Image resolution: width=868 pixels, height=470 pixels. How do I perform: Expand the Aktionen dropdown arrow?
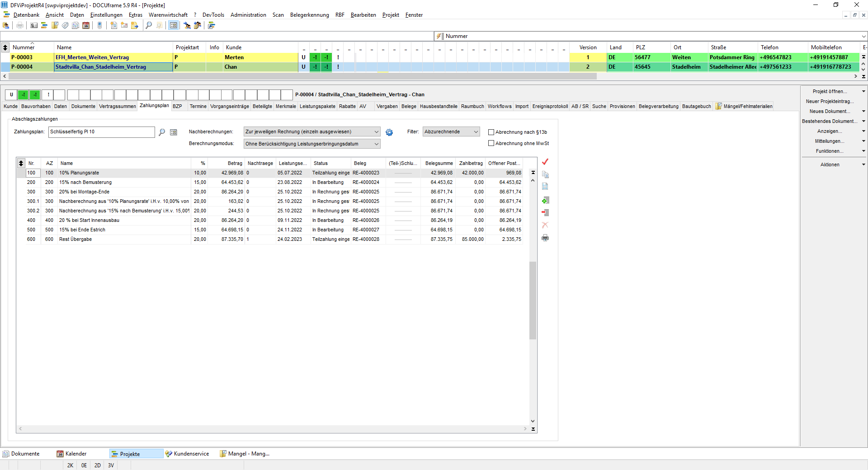pyautogui.click(x=863, y=164)
